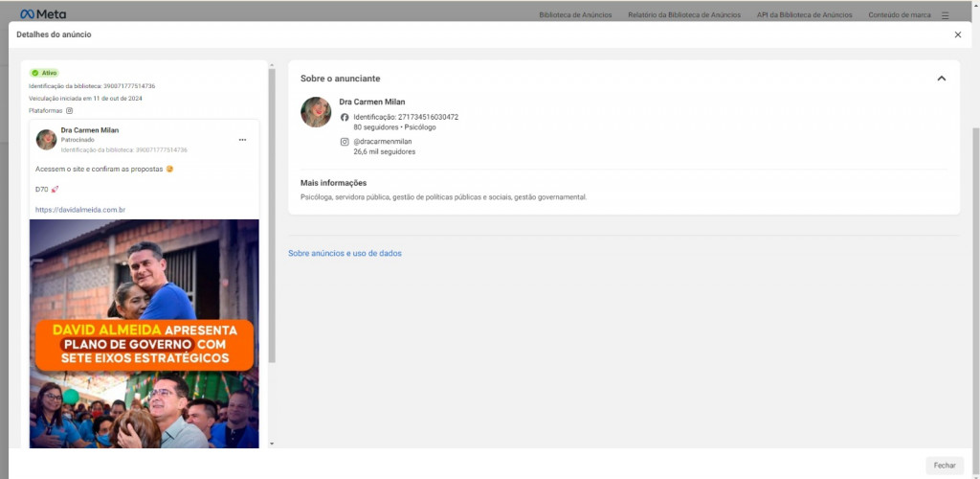Collapse the Sobre o anunciante section
Screen dimensions: 980x479
[941, 79]
